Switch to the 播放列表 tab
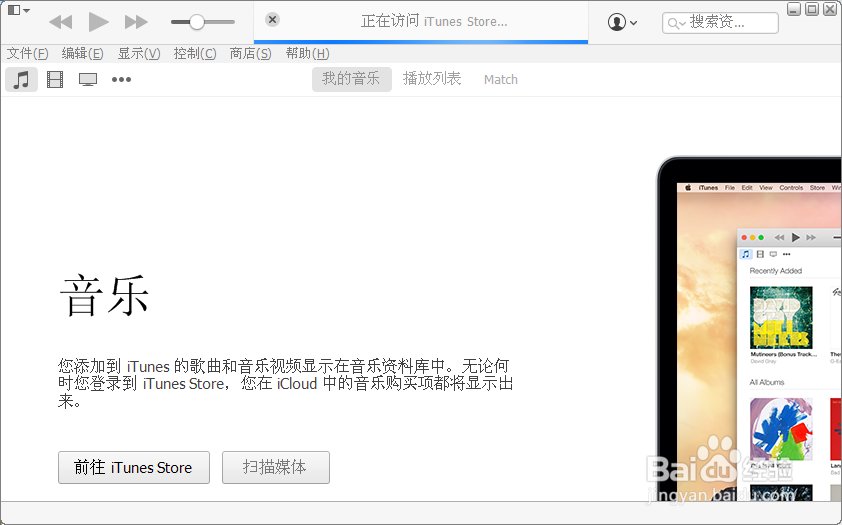The height and width of the screenshot is (525, 842). 432,79
